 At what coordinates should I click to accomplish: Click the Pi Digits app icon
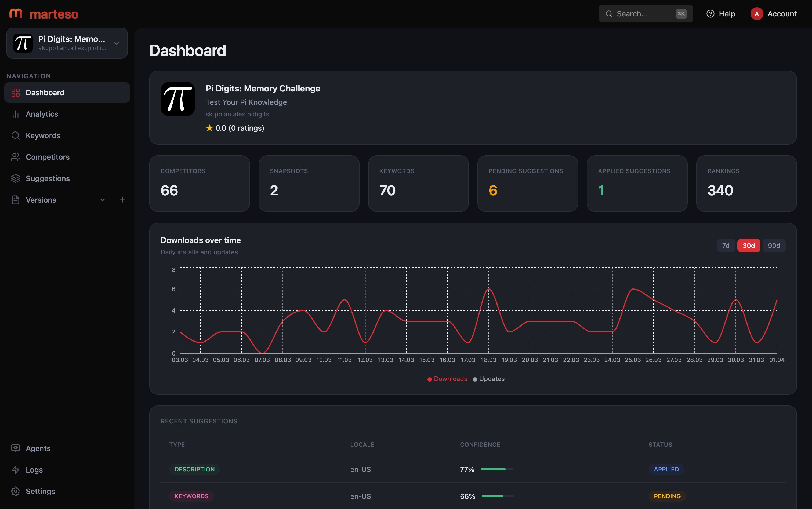(x=177, y=99)
